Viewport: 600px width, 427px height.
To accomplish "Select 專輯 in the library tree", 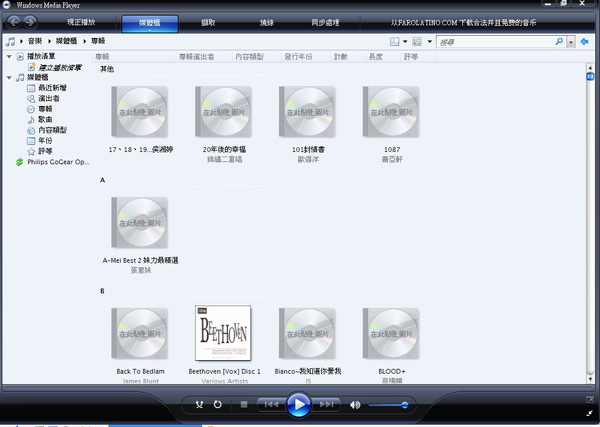I will click(x=45, y=109).
